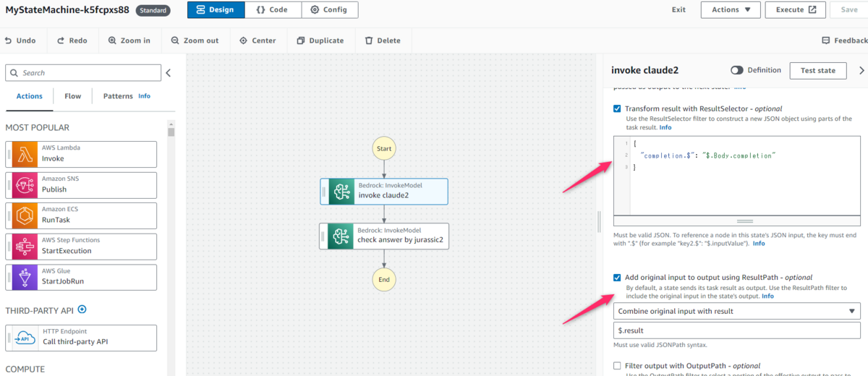Delete the selected state

point(383,40)
